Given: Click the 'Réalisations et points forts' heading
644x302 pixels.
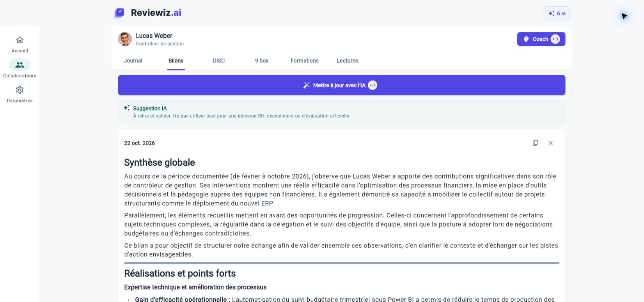Looking at the screenshot, I should [x=180, y=273].
